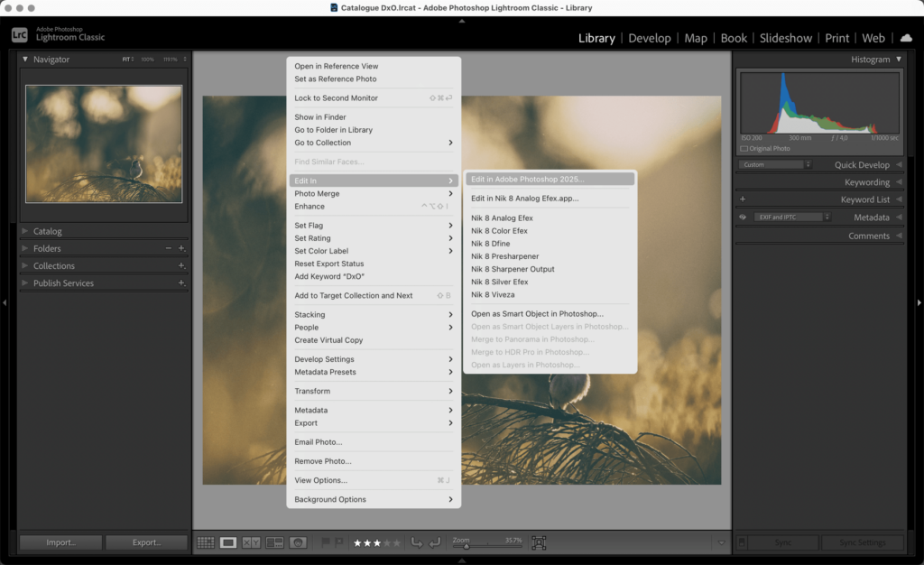Hide left panel group edge arrow
The image size is (924, 565).
(5, 302)
